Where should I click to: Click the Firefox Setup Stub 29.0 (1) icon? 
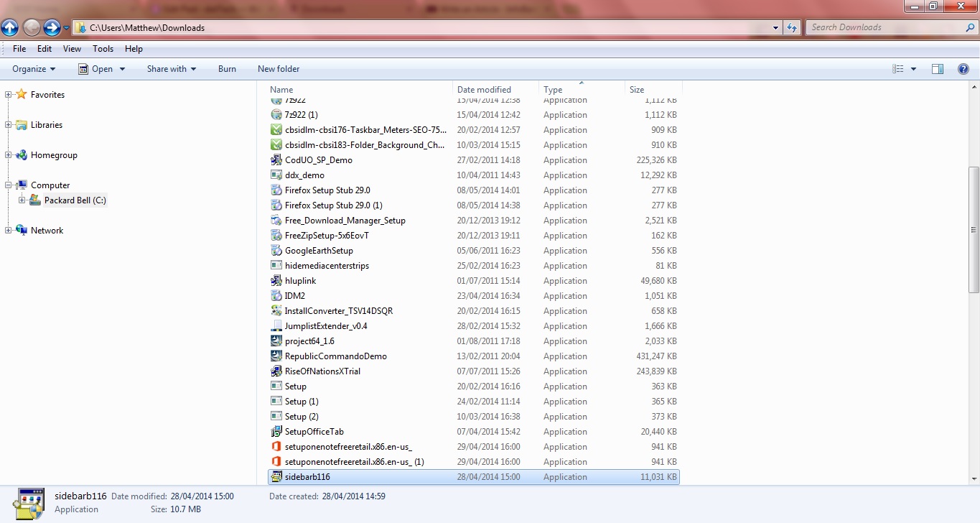[276, 205]
